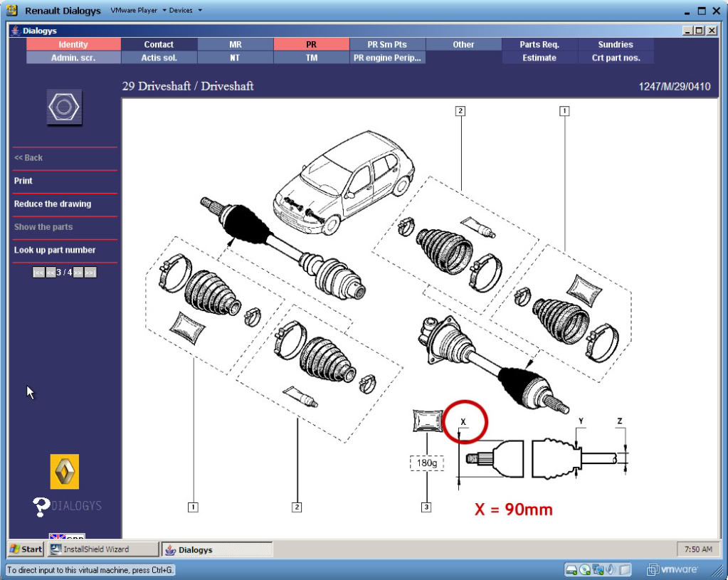Image resolution: width=728 pixels, height=580 pixels.
Task: Switch to the MR tab
Action: pyautogui.click(x=235, y=44)
